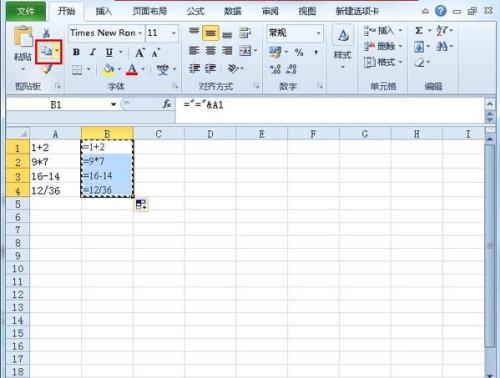Switch to the 插入 ribbon tab

(104, 11)
